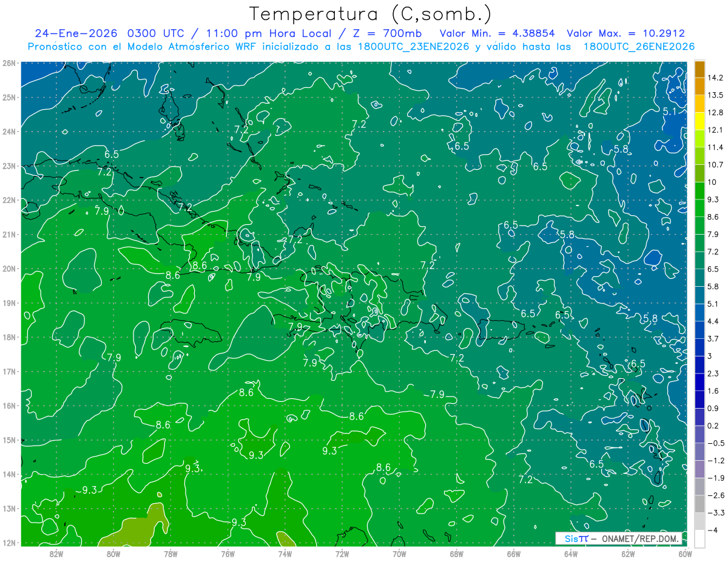
Task: Click the "76W" longitude axis label
Action: [227, 553]
